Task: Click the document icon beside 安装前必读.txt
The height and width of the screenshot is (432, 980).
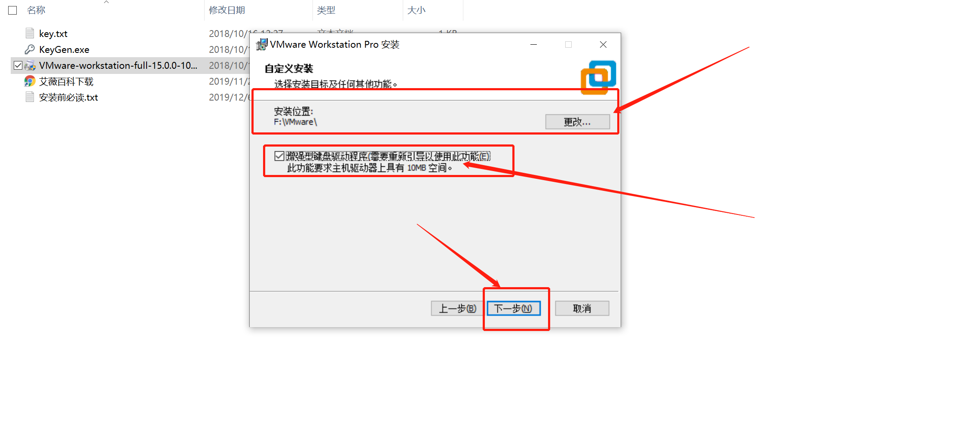Action: (29, 97)
